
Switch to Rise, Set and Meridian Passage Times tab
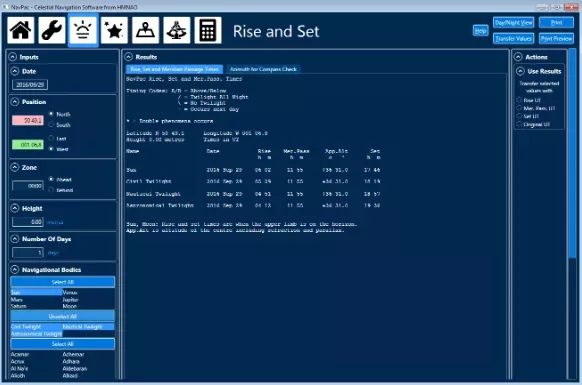click(x=174, y=69)
